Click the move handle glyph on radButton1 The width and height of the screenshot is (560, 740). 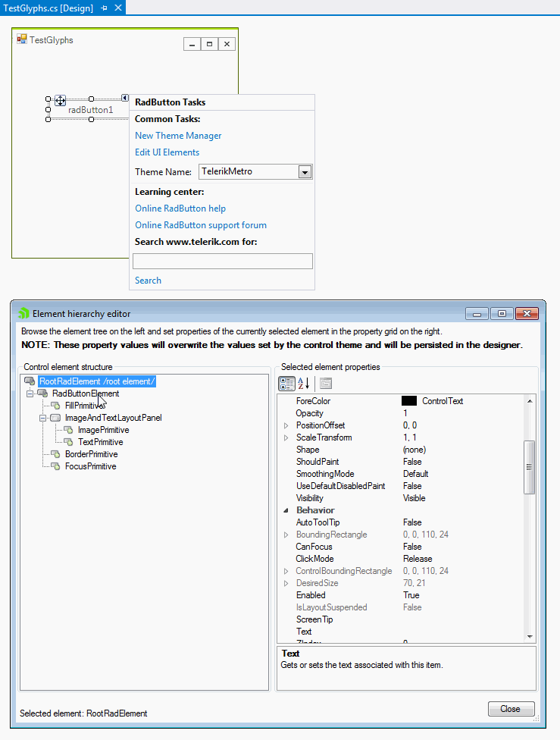tap(61, 101)
